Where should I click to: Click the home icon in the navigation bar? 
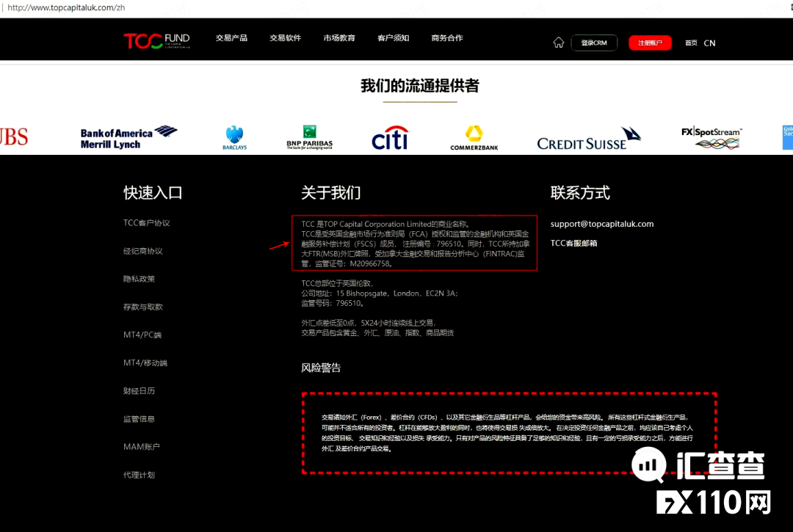click(x=559, y=43)
